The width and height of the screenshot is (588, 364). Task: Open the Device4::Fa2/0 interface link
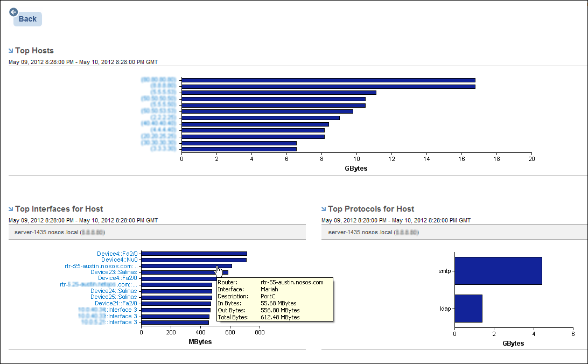pyautogui.click(x=118, y=253)
